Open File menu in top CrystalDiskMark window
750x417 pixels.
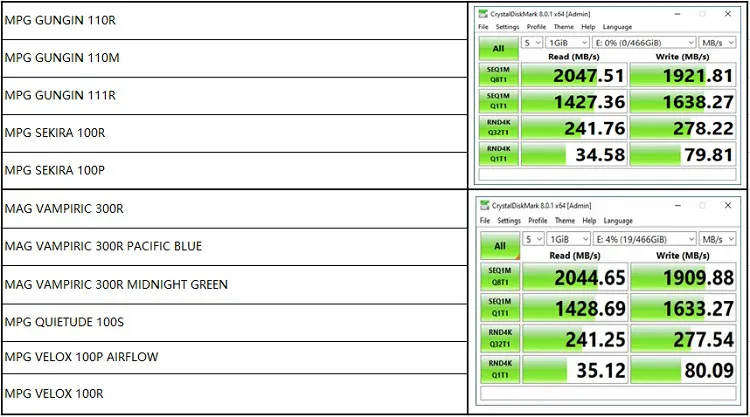pyautogui.click(x=483, y=27)
